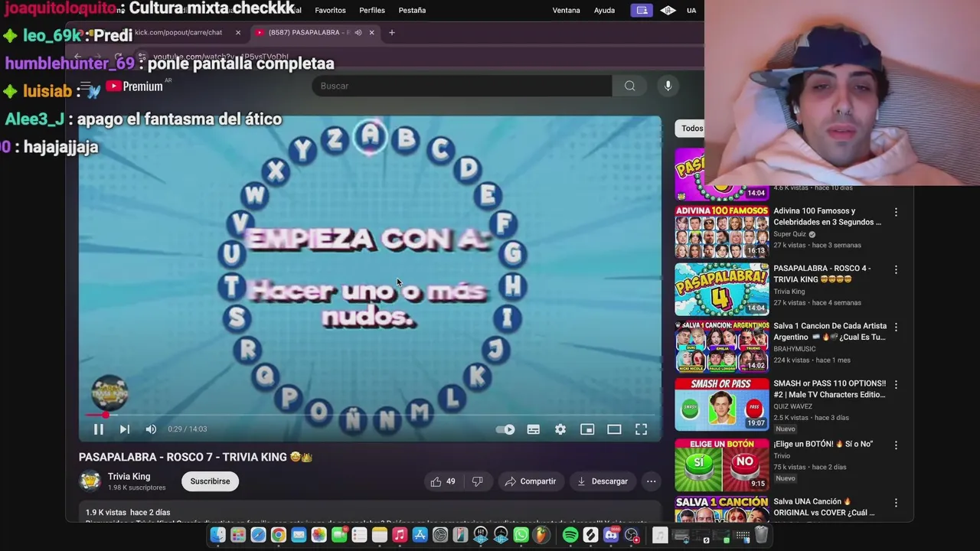Like the video with 49 likes

click(444, 481)
